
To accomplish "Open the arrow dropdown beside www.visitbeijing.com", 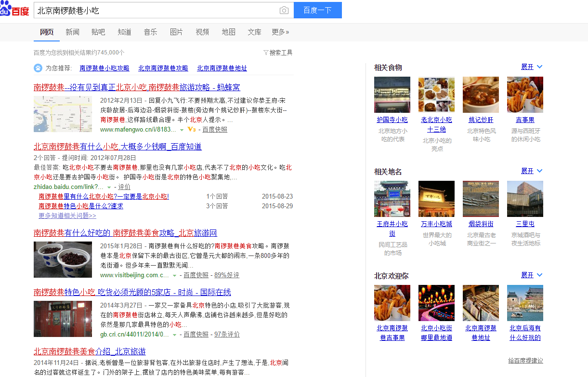I will click(174, 275).
